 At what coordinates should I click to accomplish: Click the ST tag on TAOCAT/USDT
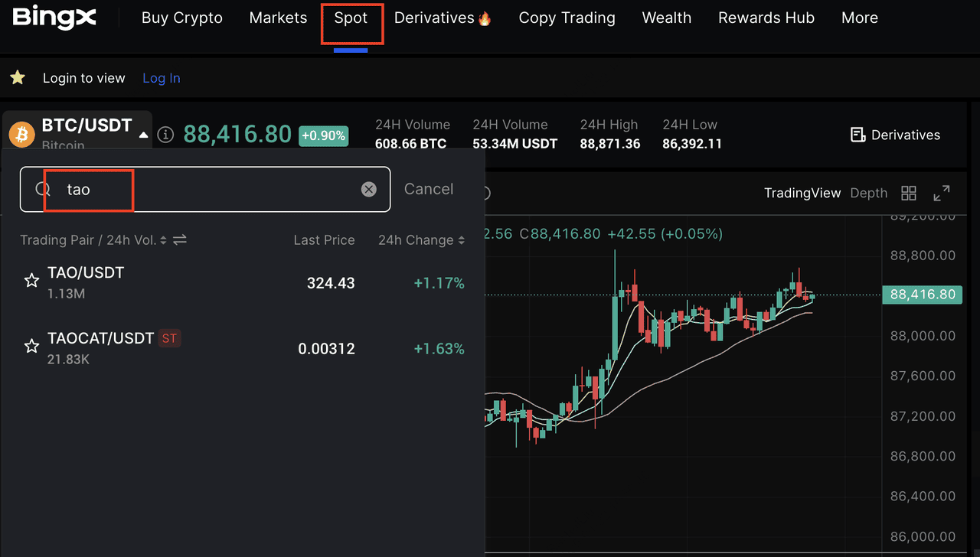click(x=169, y=338)
